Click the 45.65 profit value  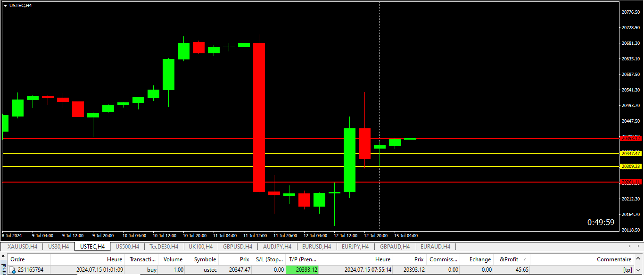521,270
